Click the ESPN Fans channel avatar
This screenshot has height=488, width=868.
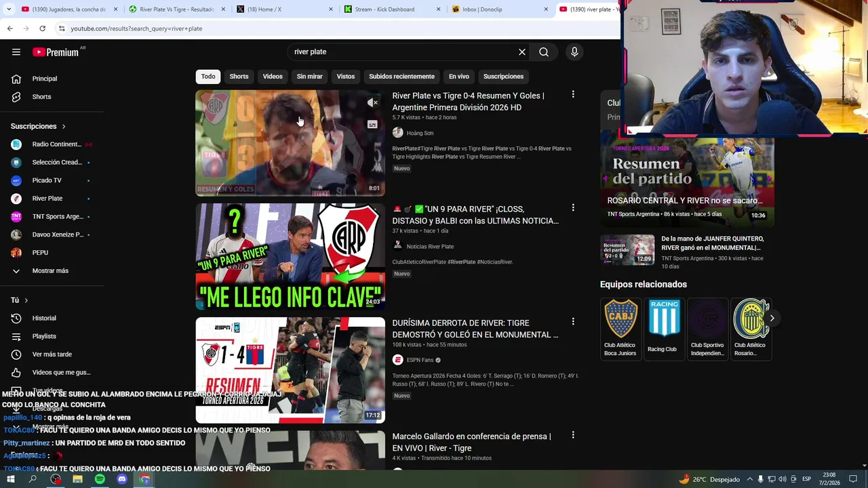click(397, 360)
